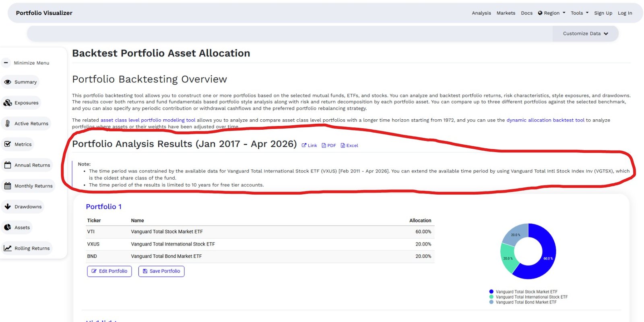Click the floppy disk icon on Save Portfolio
Image resolution: width=644 pixels, height=322 pixels.
coord(145,271)
